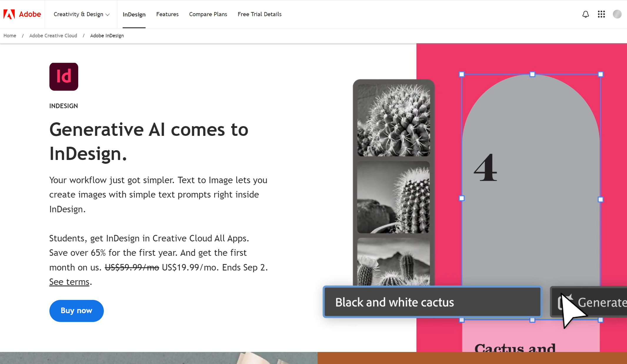627x364 pixels.
Task: Click the Adobe logo
Action: coord(22,14)
